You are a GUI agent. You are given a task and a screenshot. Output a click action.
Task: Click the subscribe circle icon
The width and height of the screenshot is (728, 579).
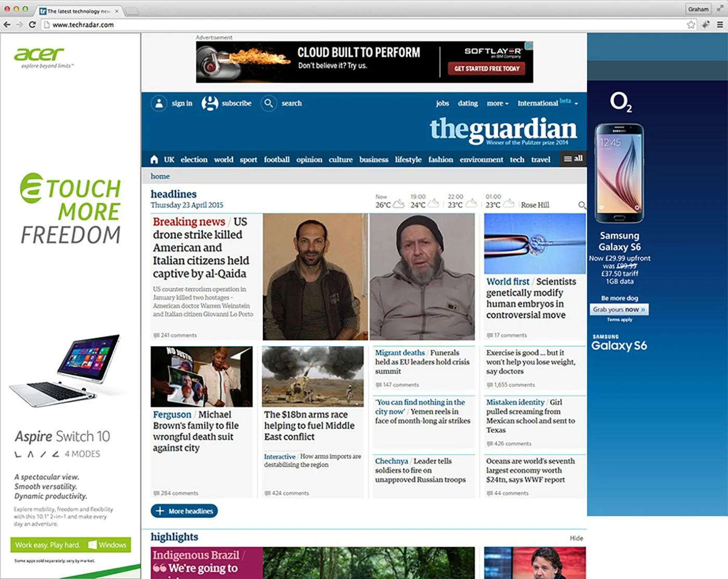coord(210,103)
